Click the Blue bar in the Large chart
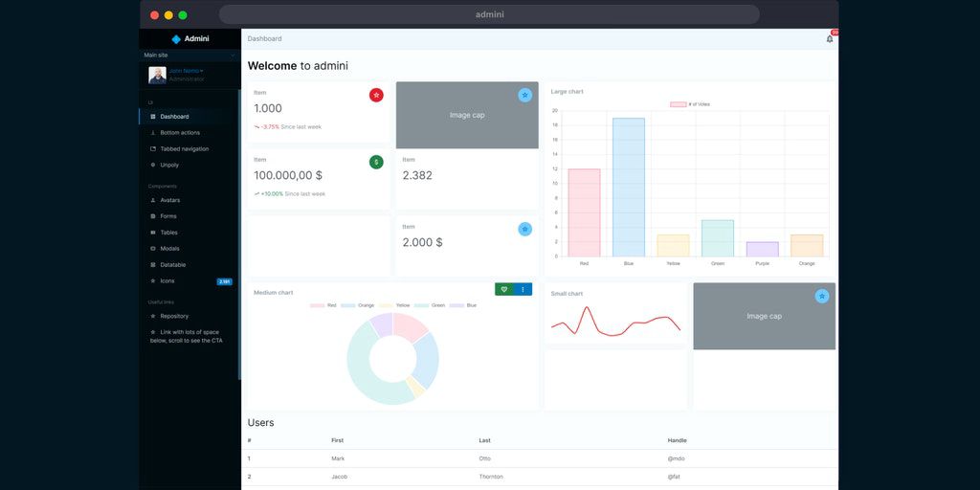Image resolution: width=980 pixels, height=490 pixels. coord(629,187)
